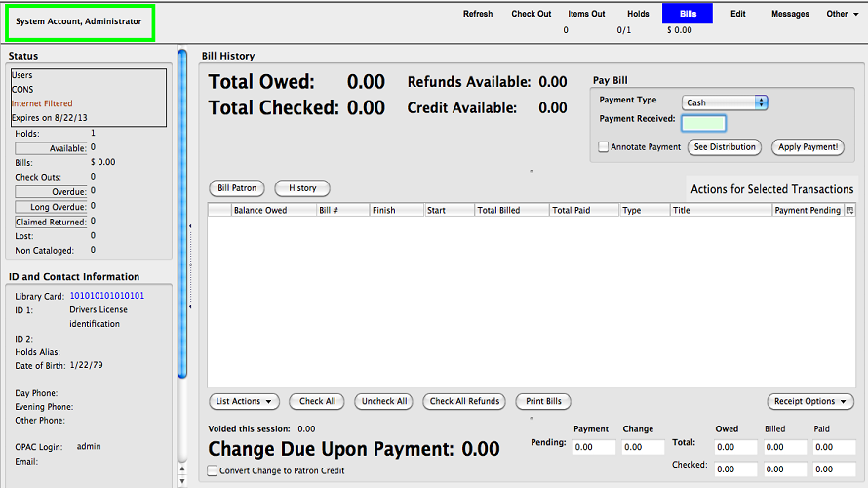The height and width of the screenshot is (488, 868).
Task: Click the Payment Type dropdown arrows
Action: [x=762, y=102]
